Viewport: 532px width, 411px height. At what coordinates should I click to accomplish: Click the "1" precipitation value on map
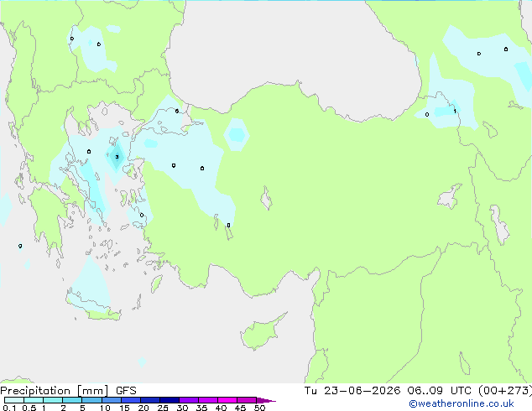455,112
